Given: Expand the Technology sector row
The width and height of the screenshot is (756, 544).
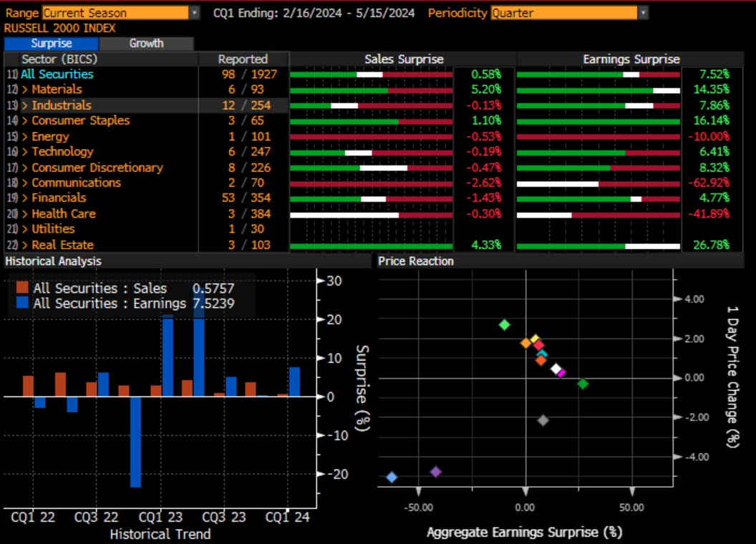Looking at the screenshot, I should [x=24, y=152].
